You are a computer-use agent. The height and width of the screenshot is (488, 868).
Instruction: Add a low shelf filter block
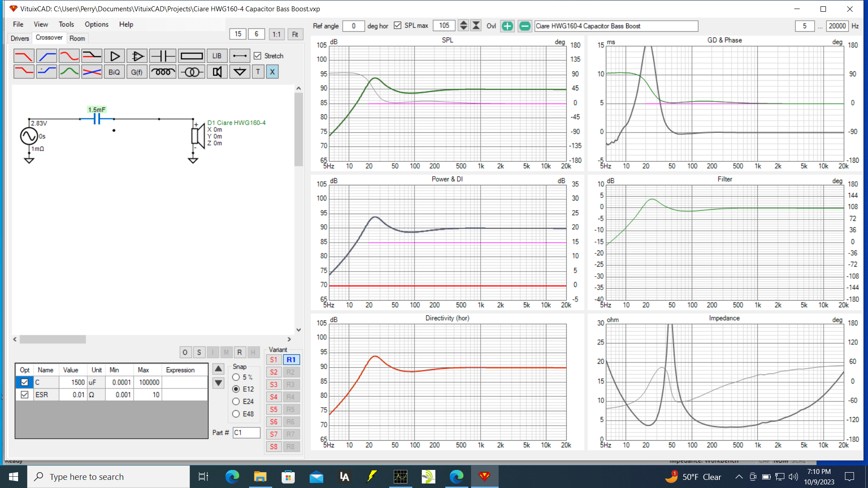coord(24,72)
